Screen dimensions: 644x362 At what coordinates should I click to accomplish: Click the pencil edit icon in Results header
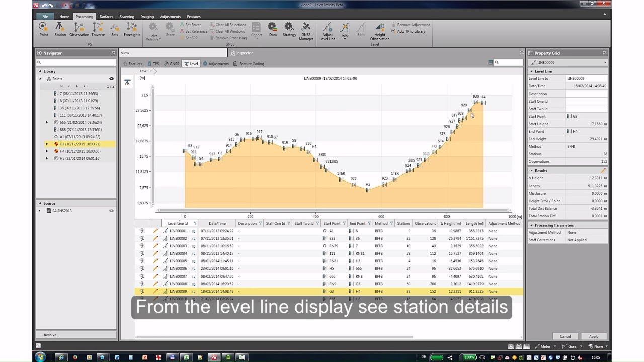(603, 171)
